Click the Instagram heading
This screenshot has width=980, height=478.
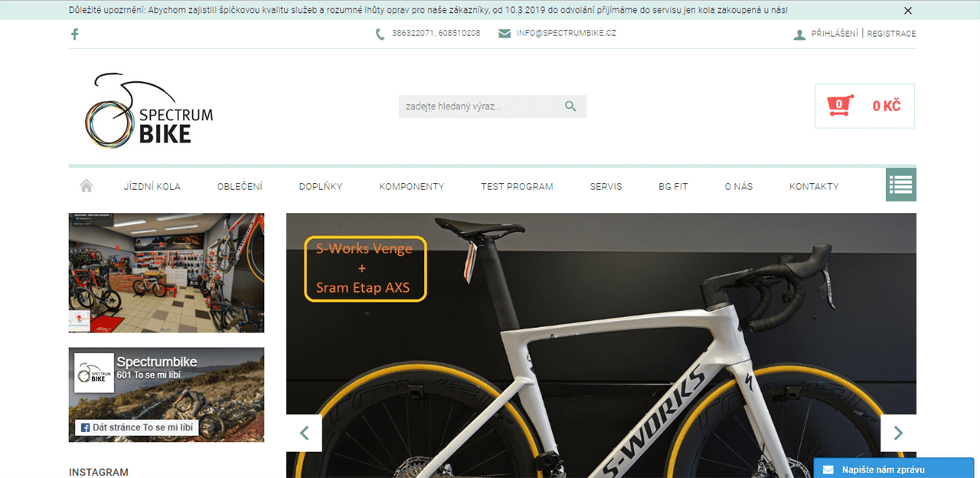point(99,473)
